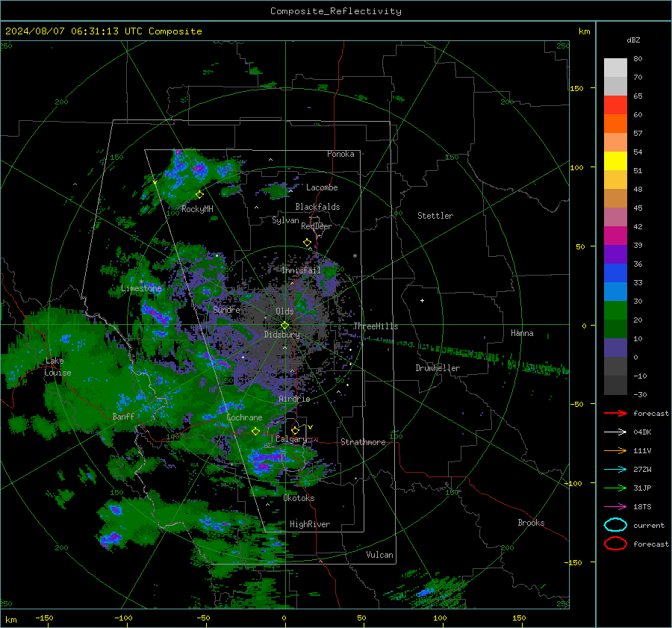The image size is (672, 628).
Task: Click the -100 label on bottom km axis
Action: [x=123, y=618]
